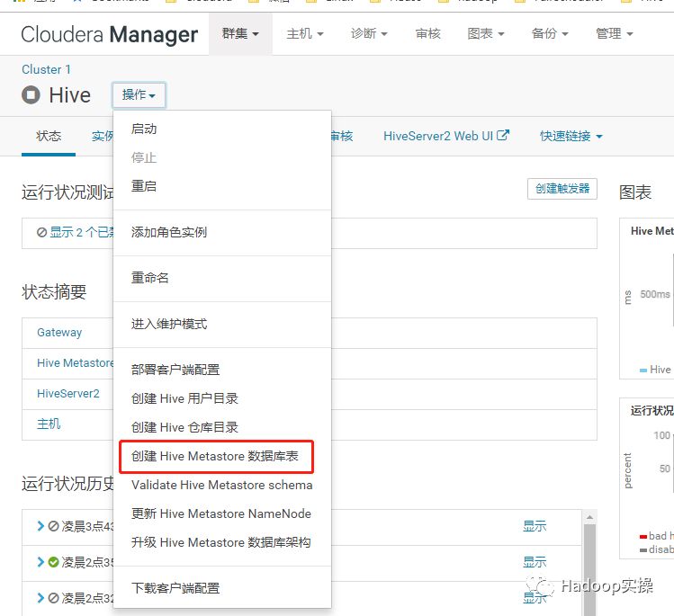The width and height of the screenshot is (674, 616).
Task: Open the 快速链接 dropdown
Action: (x=571, y=136)
